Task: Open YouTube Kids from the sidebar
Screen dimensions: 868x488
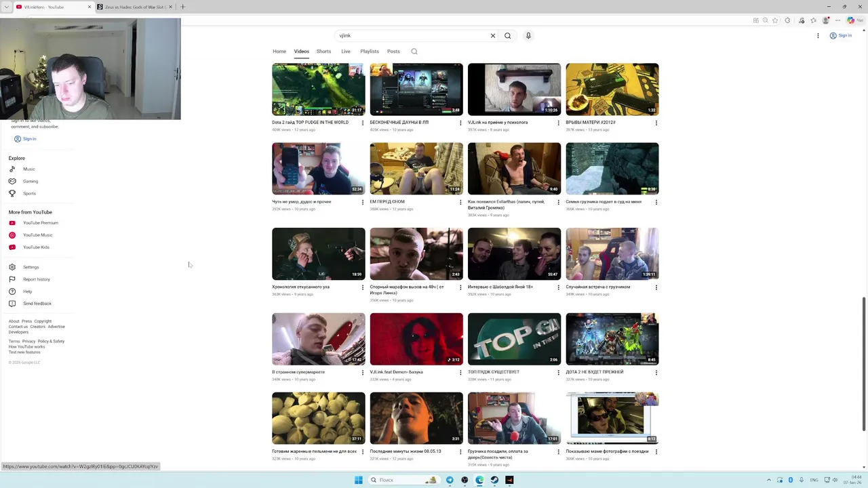Action: 36,247
